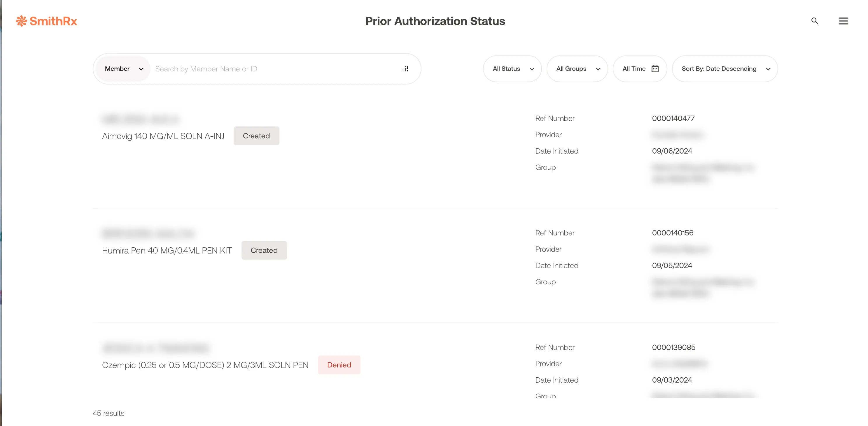Image resolution: width=868 pixels, height=426 pixels.
Task: Click Denied badge for Ozempic request
Action: 339,365
